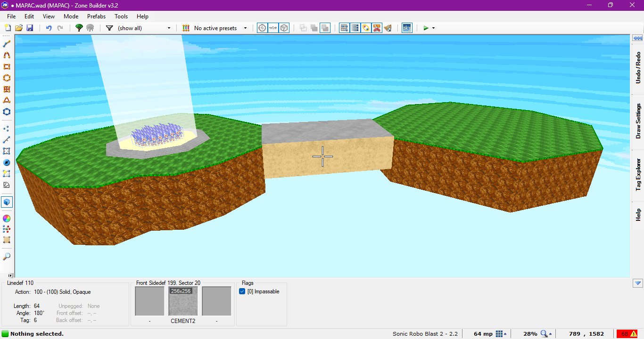The width and height of the screenshot is (644, 339).
Task: Toggle the active Visual mode cube
Action: tap(7, 202)
